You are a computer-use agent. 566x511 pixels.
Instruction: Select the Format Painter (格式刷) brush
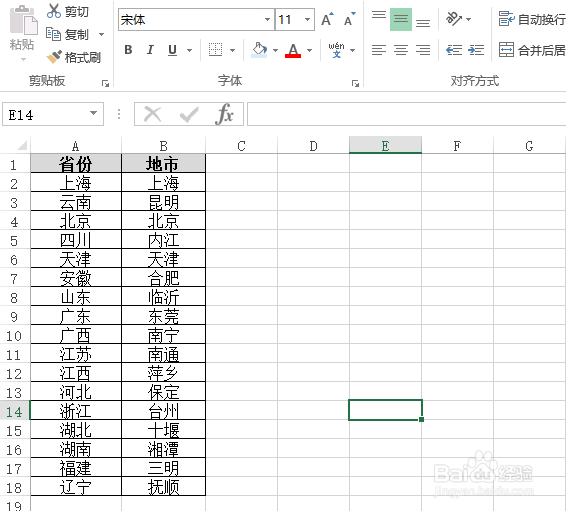[x=54, y=57]
